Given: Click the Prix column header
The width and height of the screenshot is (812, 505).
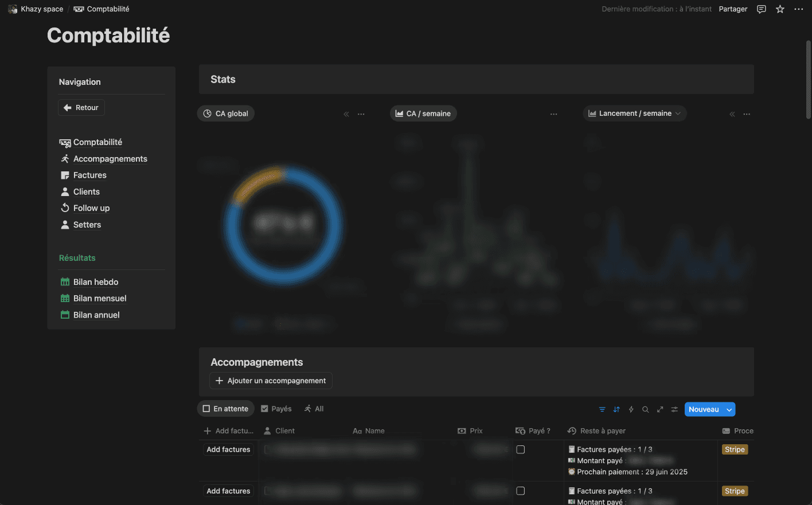Looking at the screenshot, I should [470, 431].
